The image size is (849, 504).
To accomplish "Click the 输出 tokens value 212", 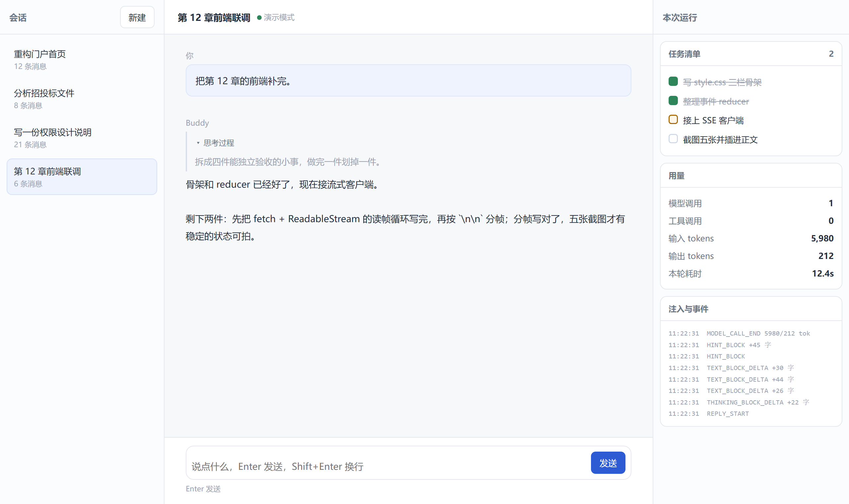I will [826, 256].
